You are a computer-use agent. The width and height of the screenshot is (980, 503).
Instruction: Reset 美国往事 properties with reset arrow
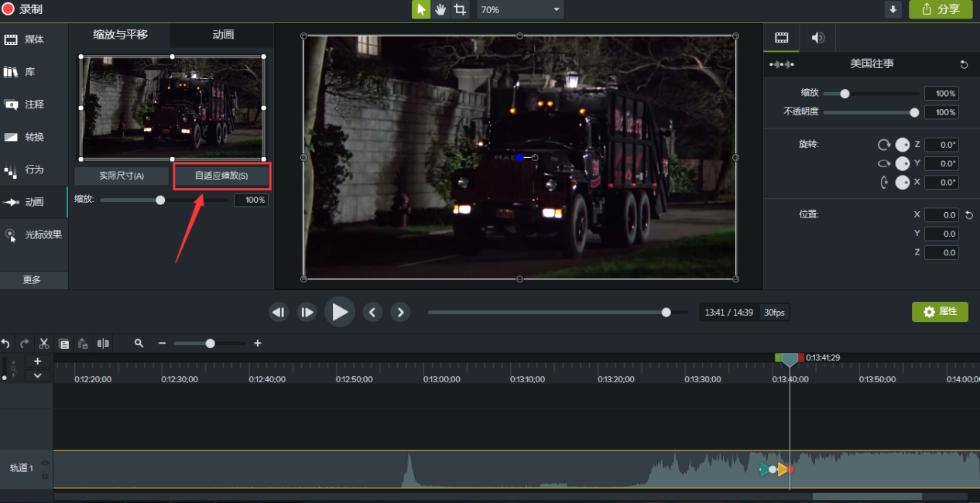pos(964,64)
